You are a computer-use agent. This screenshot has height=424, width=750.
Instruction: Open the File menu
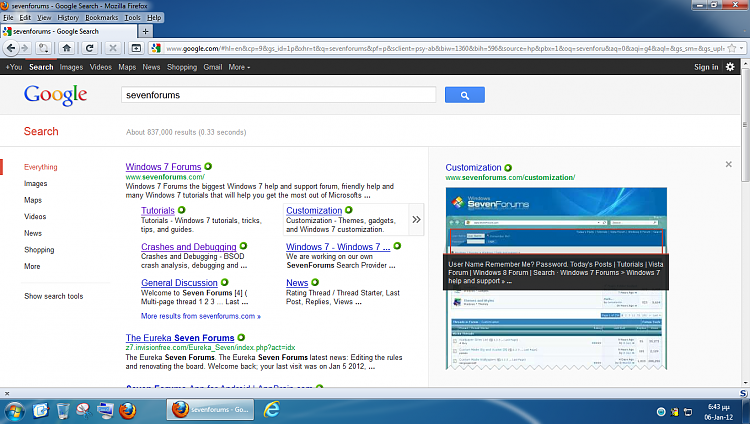8,18
